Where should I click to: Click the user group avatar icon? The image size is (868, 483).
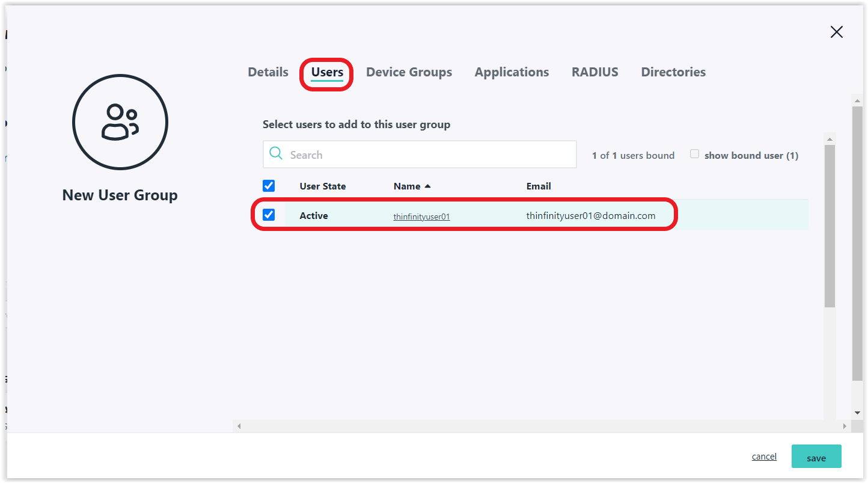[120, 122]
